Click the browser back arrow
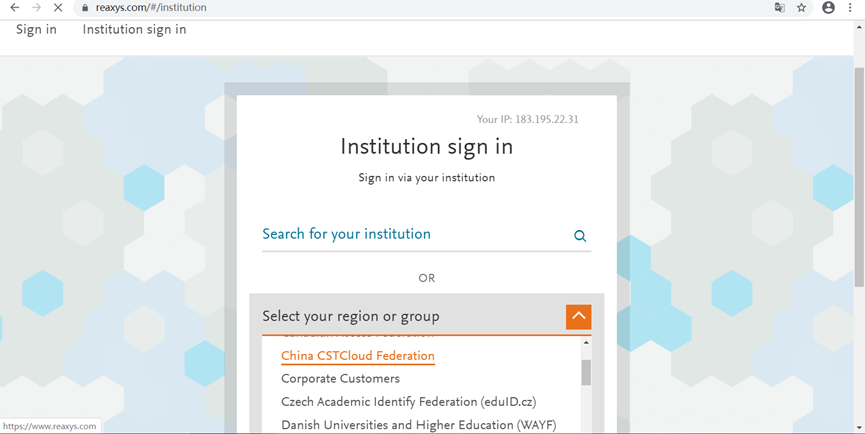The width and height of the screenshot is (865, 434). click(14, 7)
